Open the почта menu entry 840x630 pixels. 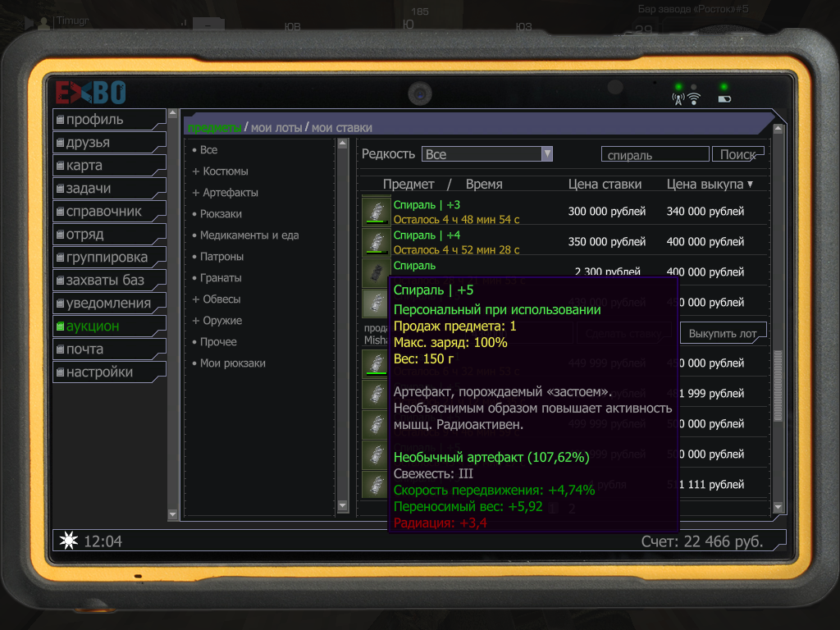coord(109,349)
